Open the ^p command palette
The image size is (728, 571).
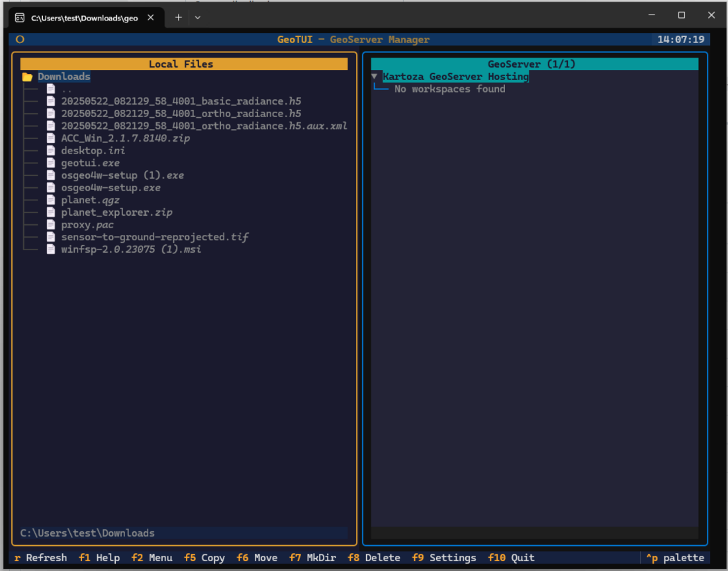675,558
